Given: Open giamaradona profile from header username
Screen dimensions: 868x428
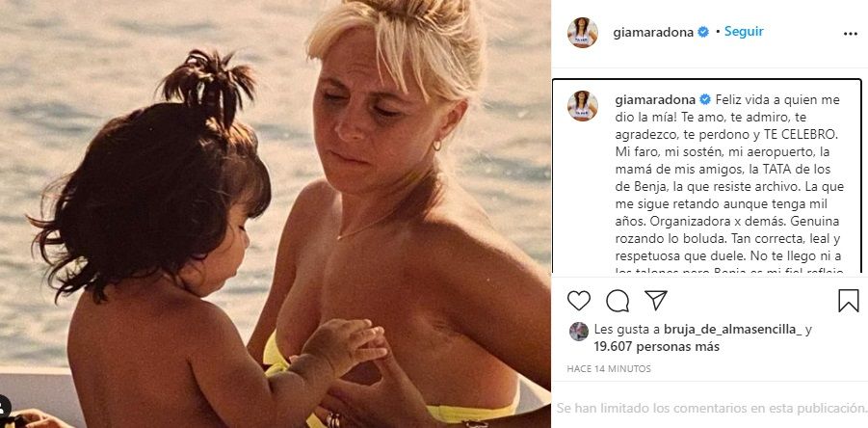Looking at the screenshot, I should [653, 32].
